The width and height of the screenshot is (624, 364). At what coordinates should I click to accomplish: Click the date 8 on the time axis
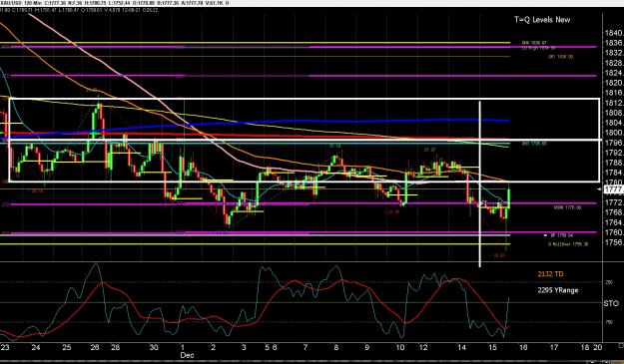(336, 347)
